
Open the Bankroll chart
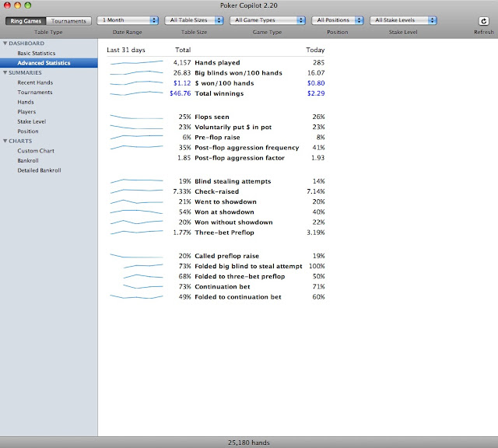coord(28,161)
